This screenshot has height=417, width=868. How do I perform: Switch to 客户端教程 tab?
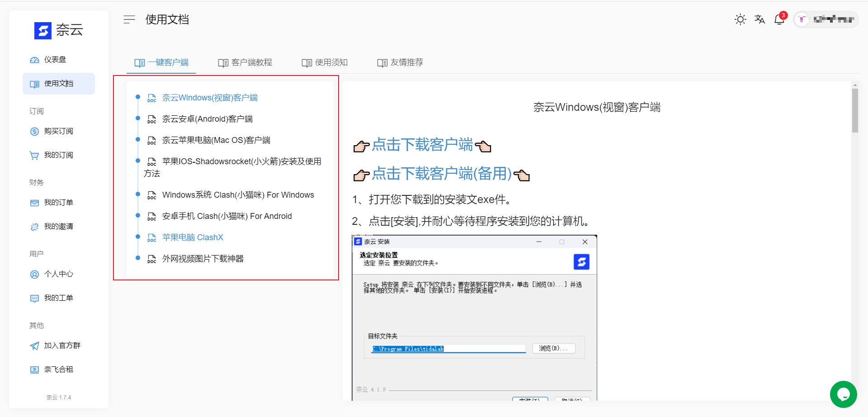click(245, 62)
